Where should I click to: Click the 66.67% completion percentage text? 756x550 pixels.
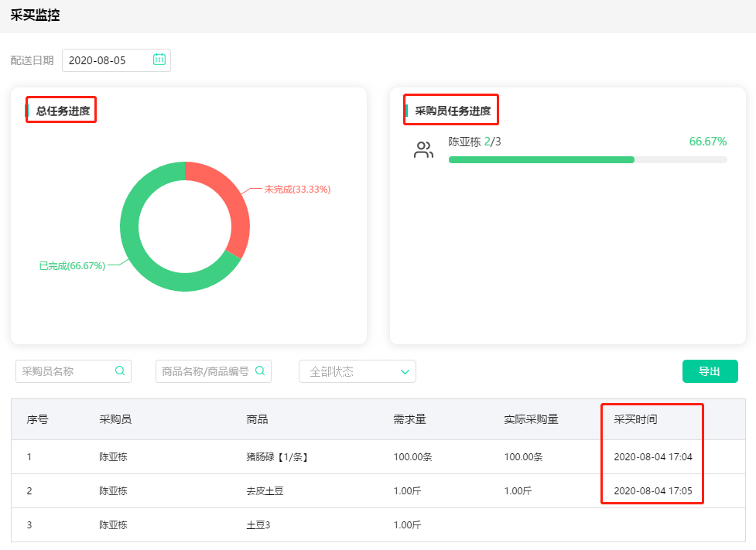709,142
